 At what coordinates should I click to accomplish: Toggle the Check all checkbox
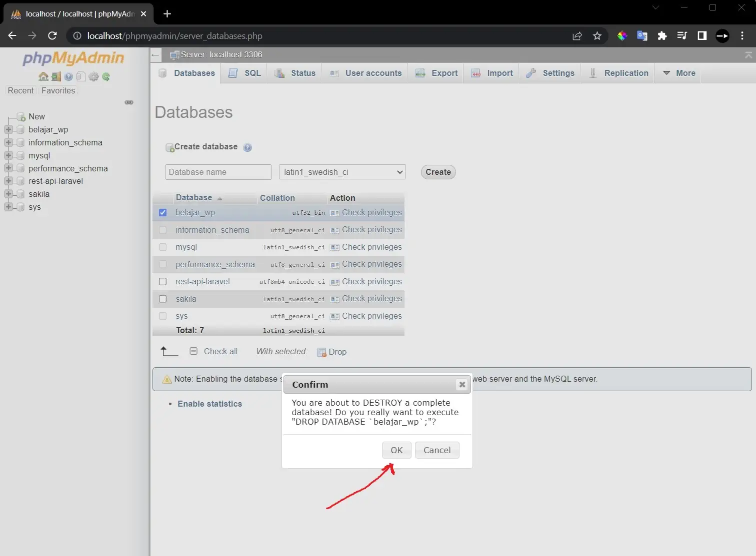(x=193, y=351)
